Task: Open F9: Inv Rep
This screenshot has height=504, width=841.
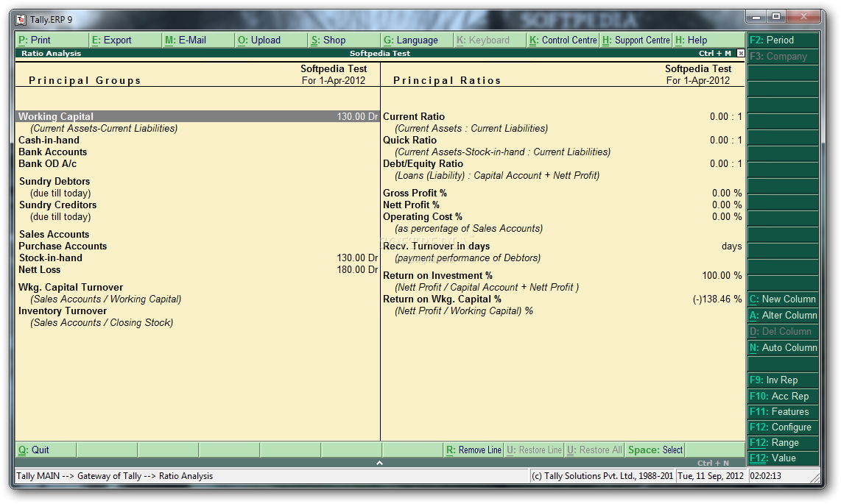Action: pyautogui.click(x=783, y=380)
